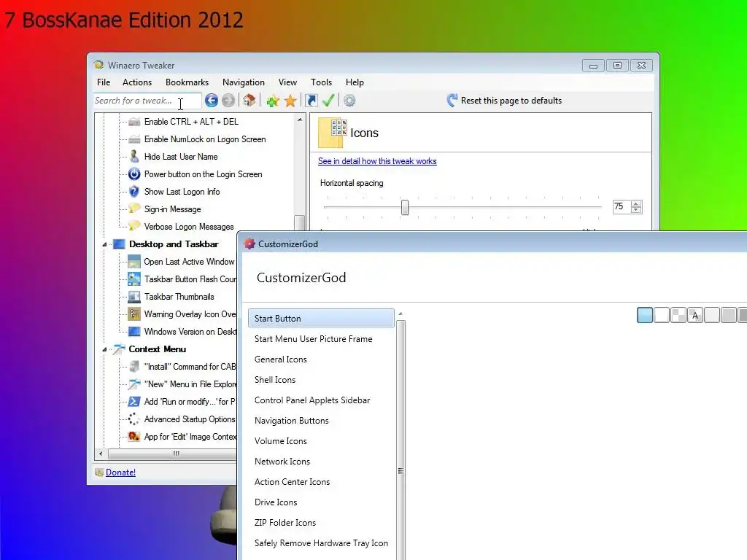This screenshot has width=747, height=560.
Task: Choose the 'A' automatic background swatch
Action: (695, 315)
